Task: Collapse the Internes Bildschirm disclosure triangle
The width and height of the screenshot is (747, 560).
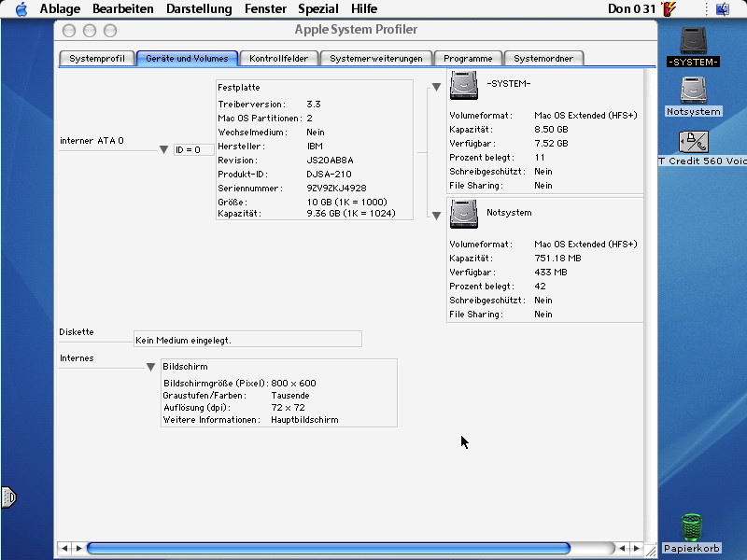Action: click(150, 367)
